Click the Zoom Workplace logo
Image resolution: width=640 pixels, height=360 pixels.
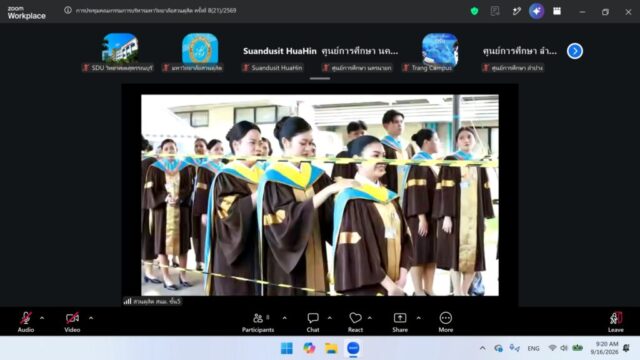tap(27, 13)
